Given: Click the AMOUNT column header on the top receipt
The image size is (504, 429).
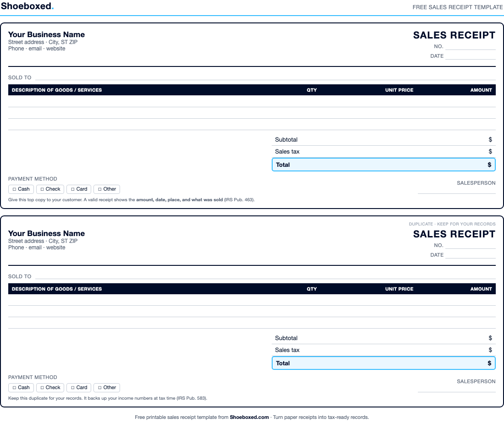Looking at the screenshot, I should [x=481, y=90].
